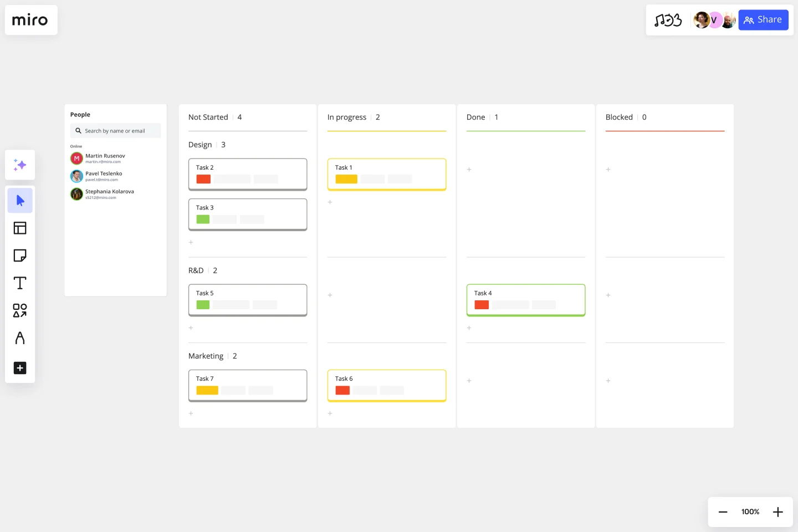Click the yellow tag on Task 1

[x=346, y=179]
